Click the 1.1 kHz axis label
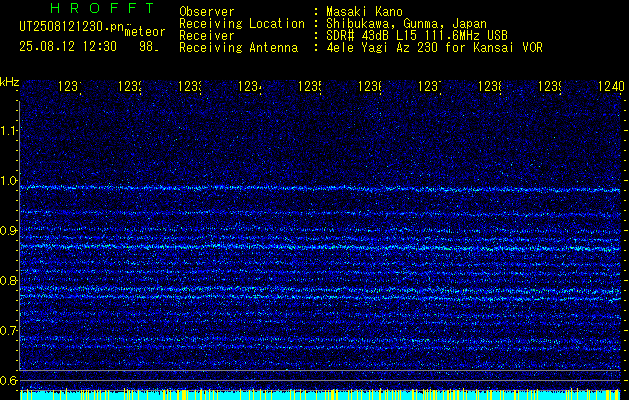 pos(8,130)
